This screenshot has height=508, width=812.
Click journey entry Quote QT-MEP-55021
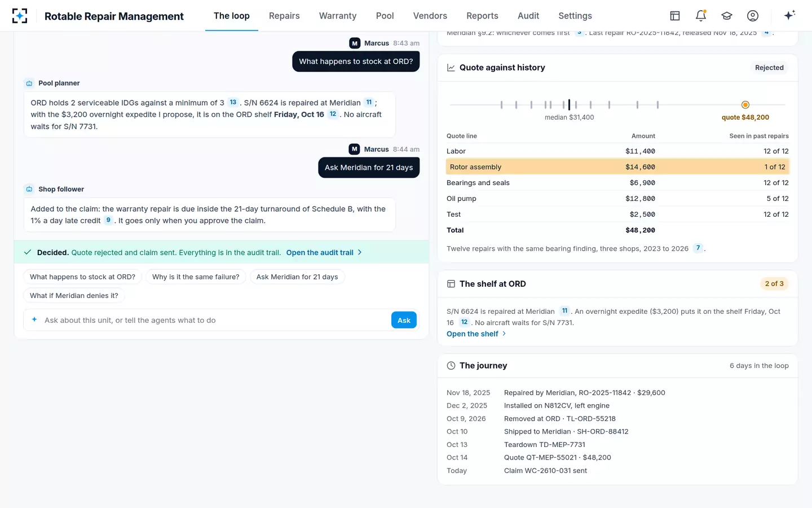(557, 457)
